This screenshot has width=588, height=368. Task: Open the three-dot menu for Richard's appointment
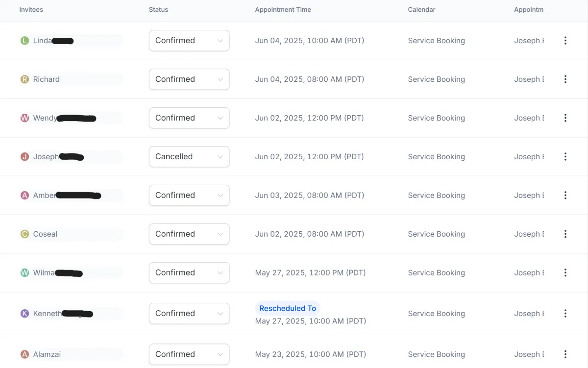point(565,79)
